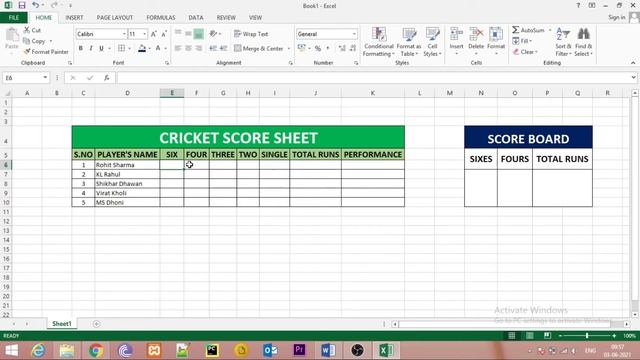Open Find & Select binoculars
Viewport: 640px width, 360px height.
click(x=584, y=42)
